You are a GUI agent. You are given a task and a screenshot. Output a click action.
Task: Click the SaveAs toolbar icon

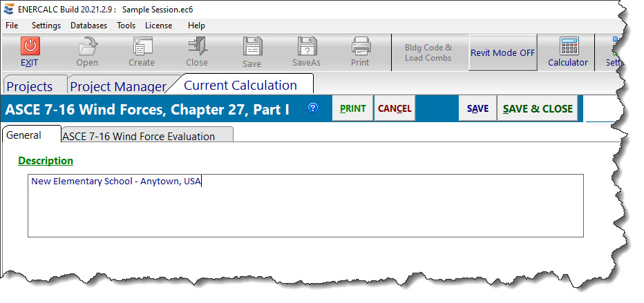[307, 47]
